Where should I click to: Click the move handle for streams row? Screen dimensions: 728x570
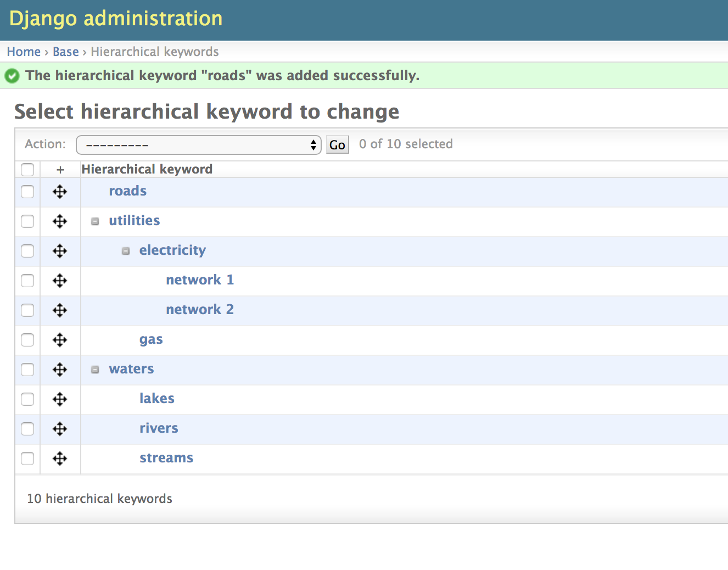click(x=60, y=459)
